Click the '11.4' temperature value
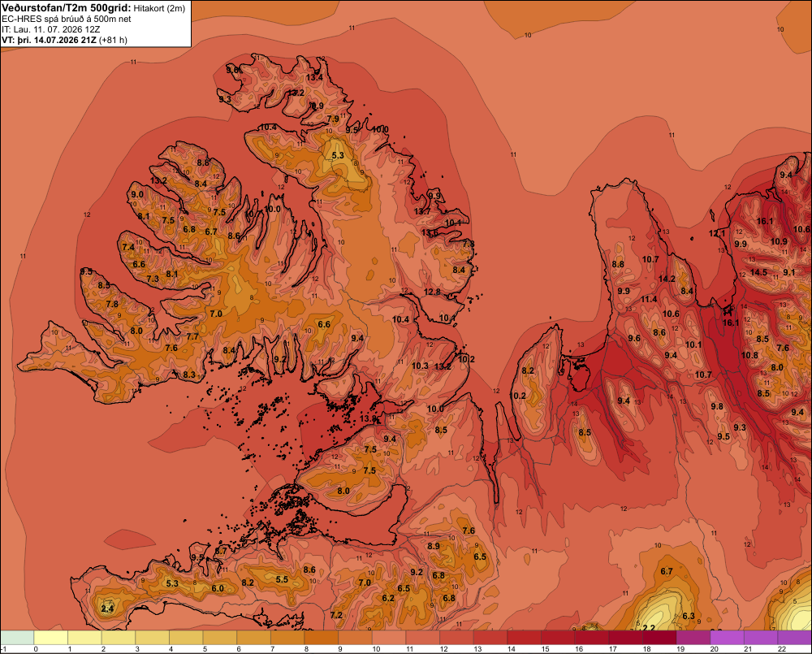The height and width of the screenshot is (654, 812). click(x=649, y=300)
